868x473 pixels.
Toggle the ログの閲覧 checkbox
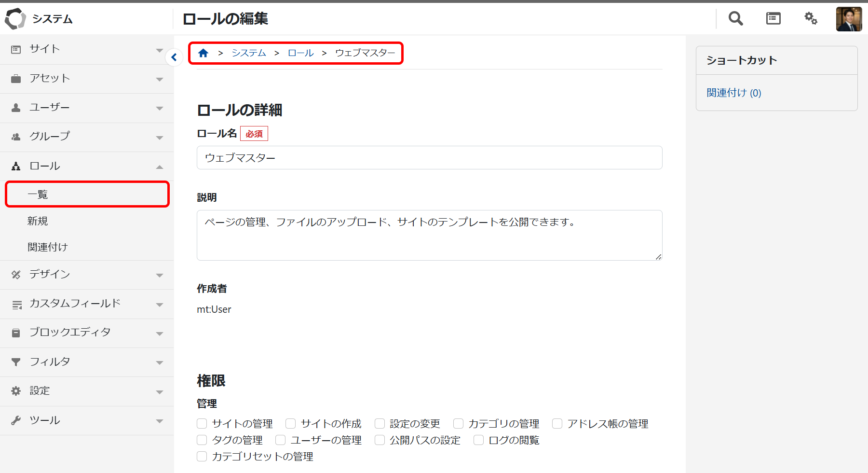478,440
